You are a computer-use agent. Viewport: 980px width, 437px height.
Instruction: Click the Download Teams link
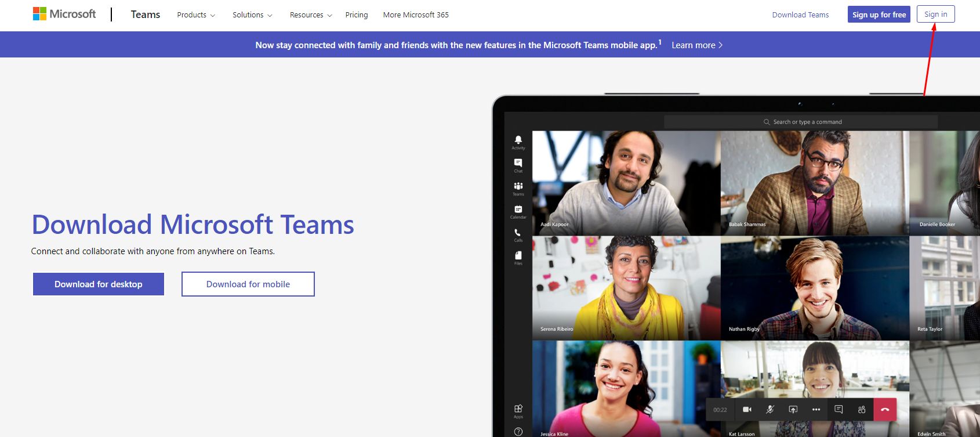(x=800, y=15)
